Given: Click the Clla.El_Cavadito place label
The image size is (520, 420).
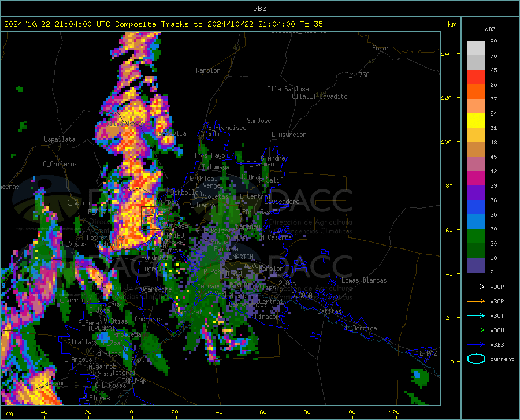Looking at the screenshot, I should click(x=320, y=96).
